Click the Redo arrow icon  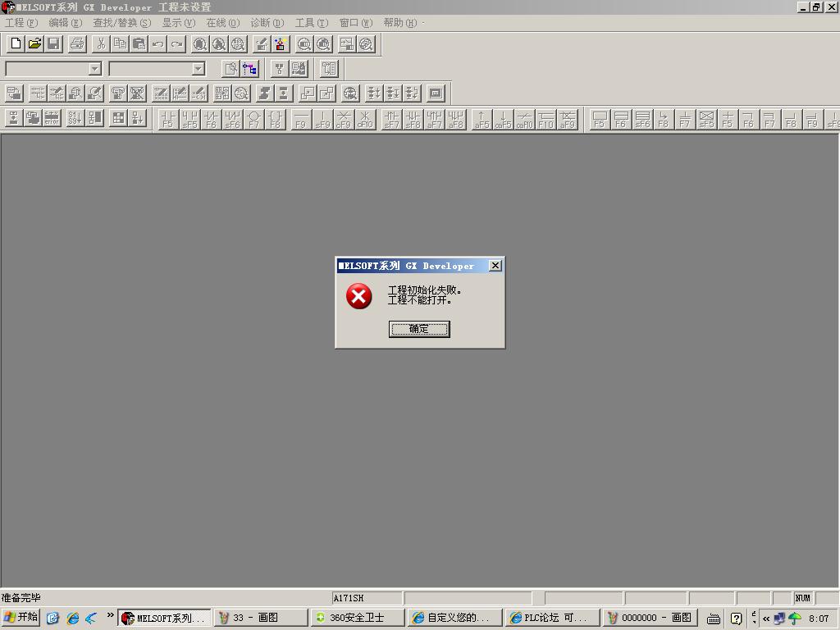point(177,44)
